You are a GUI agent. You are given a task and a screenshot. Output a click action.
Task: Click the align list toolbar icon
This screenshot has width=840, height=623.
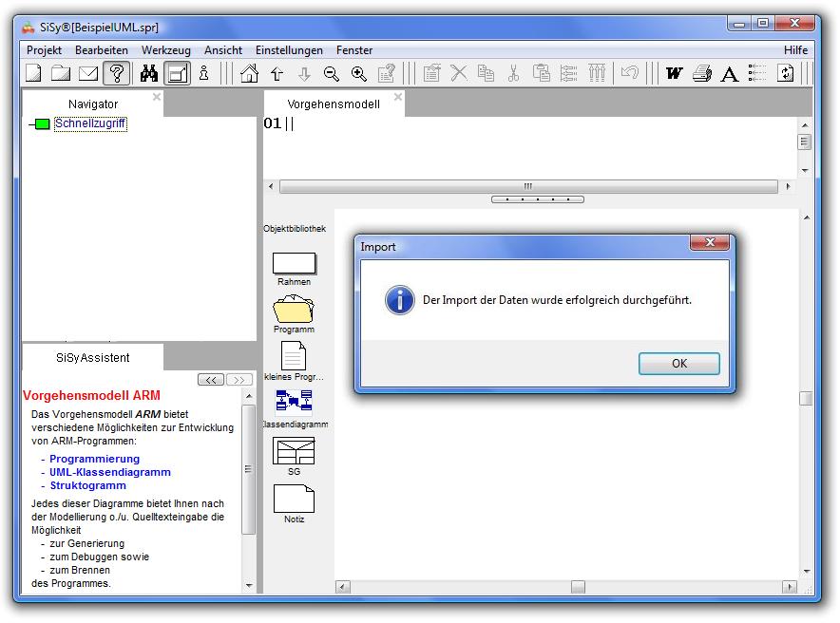tap(569, 73)
